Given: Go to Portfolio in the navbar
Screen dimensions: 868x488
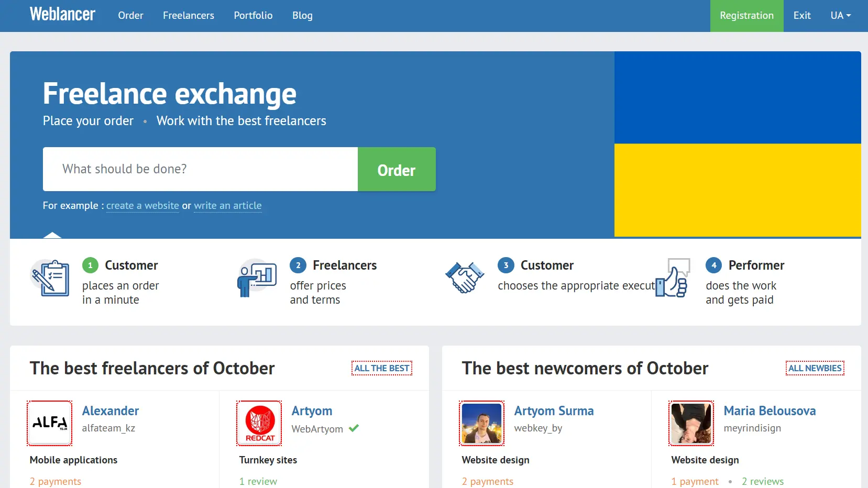Looking at the screenshot, I should tap(253, 16).
